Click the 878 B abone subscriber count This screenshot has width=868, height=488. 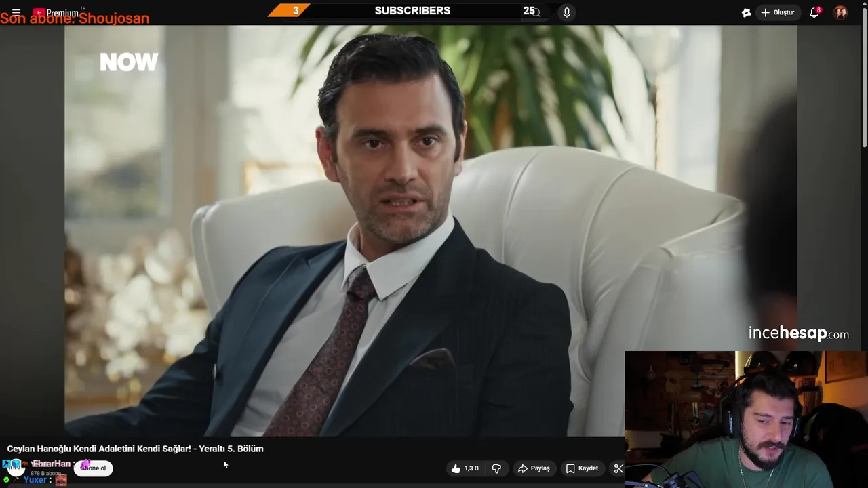click(x=45, y=473)
